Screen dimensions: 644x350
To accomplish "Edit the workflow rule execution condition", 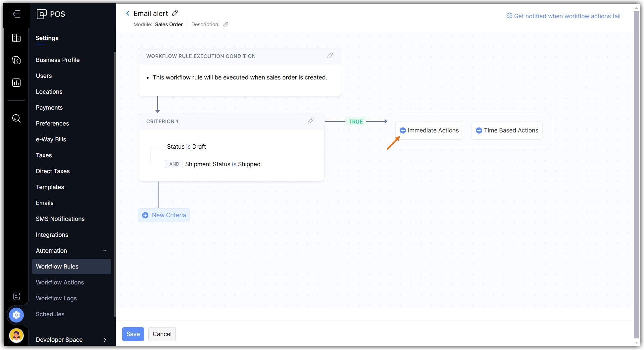I will pos(330,56).
